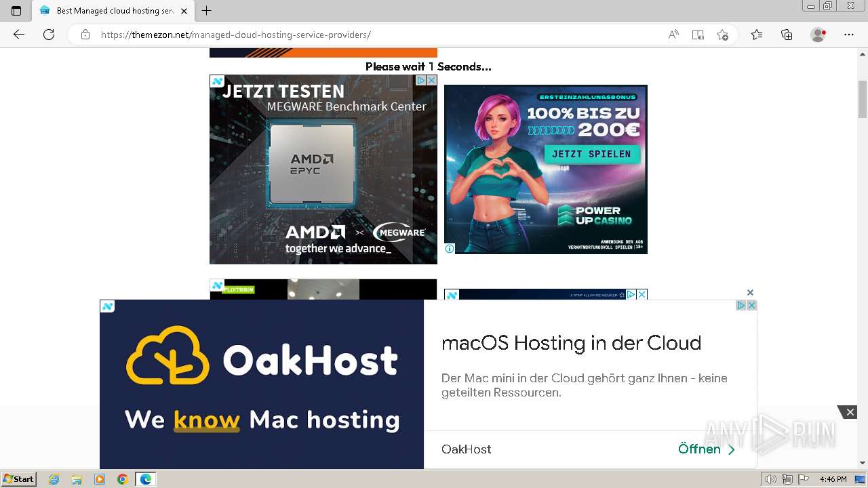Click Öffnen link in OakHost ad
The width and height of the screenshot is (868, 488).
(x=707, y=449)
